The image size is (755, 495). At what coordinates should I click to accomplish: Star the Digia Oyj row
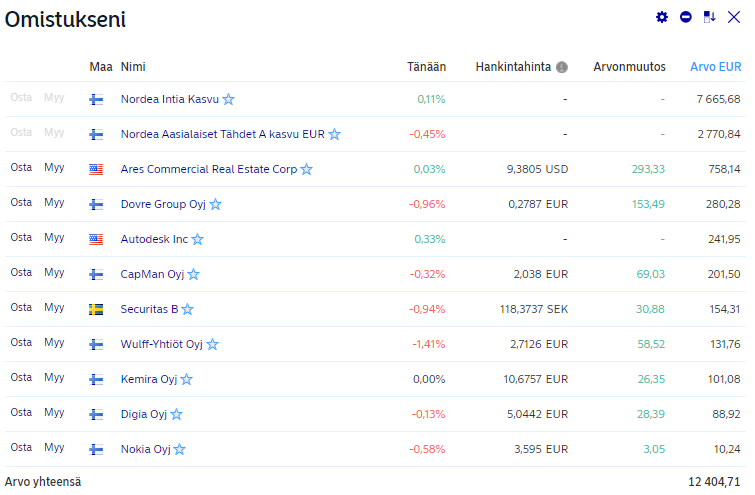tap(176, 414)
